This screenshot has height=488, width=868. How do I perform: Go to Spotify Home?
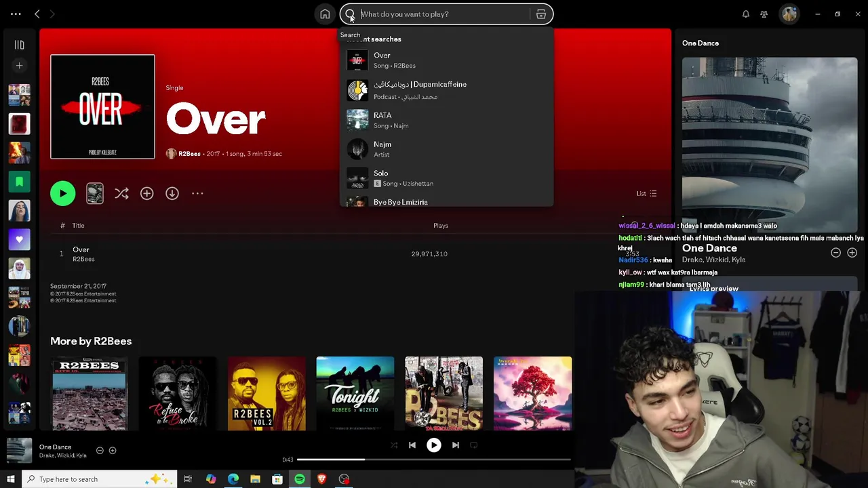coord(325,14)
